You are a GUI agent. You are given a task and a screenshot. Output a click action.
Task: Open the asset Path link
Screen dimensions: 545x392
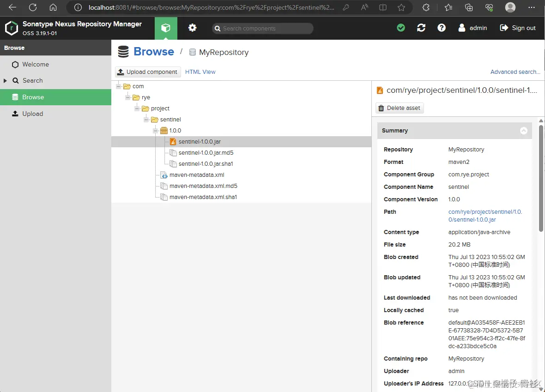pyautogui.click(x=485, y=216)
